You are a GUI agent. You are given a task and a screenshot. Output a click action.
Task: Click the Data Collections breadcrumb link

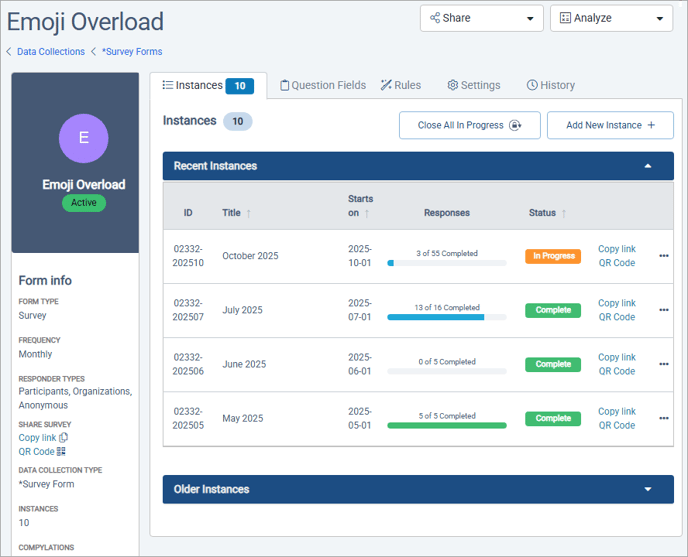[x=51, y=52]
